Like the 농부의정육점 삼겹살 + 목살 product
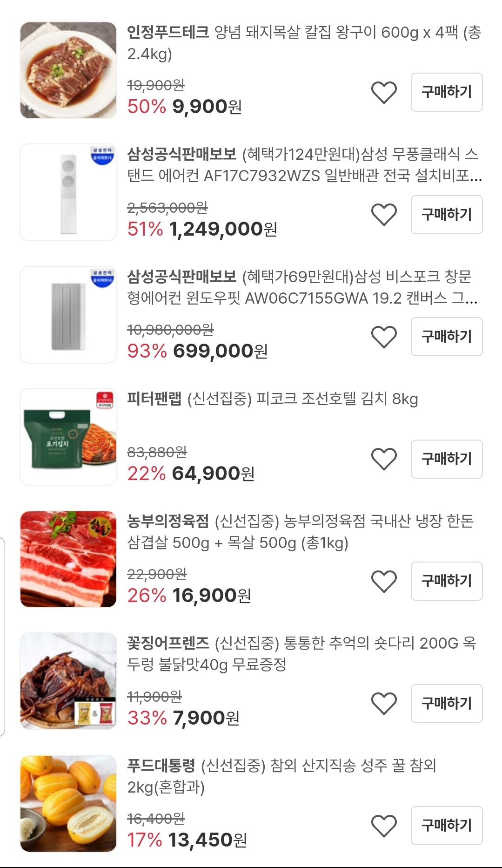502x868 pixels. 384,581
